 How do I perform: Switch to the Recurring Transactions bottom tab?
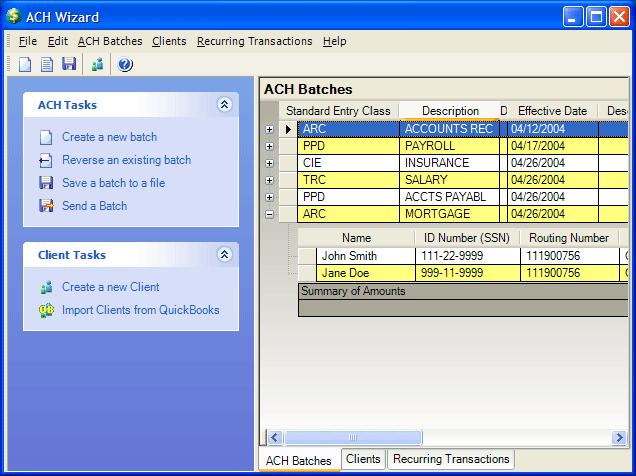tap(451, 459)
